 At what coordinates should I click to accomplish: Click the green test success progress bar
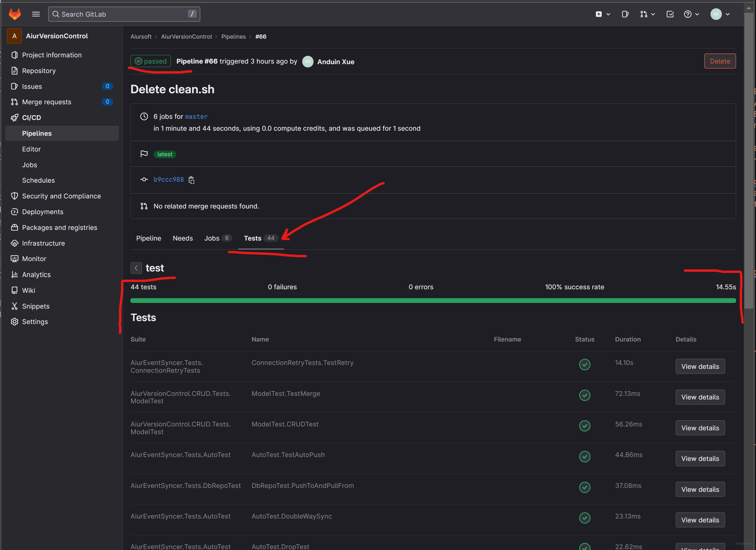[x=433, y=301]
